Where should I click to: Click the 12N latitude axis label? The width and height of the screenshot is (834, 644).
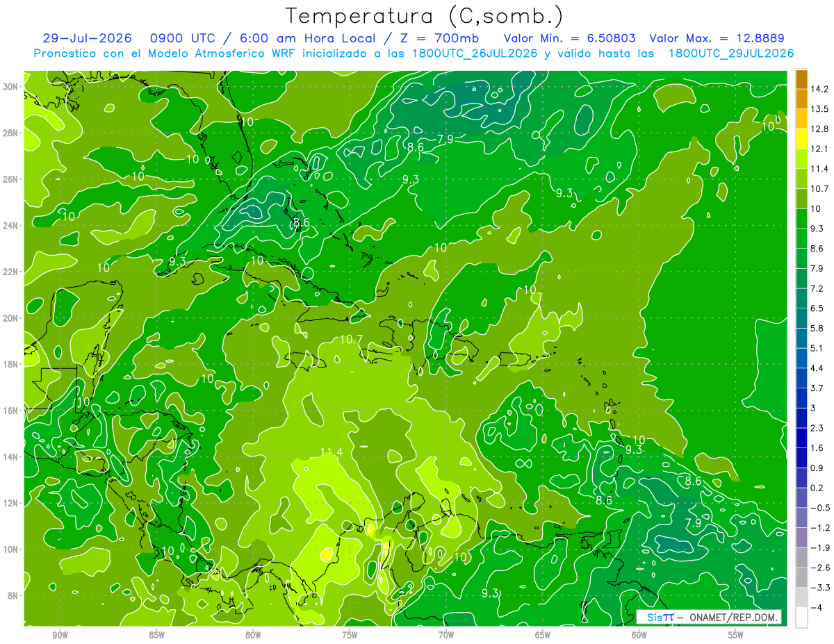coord(10,503)
